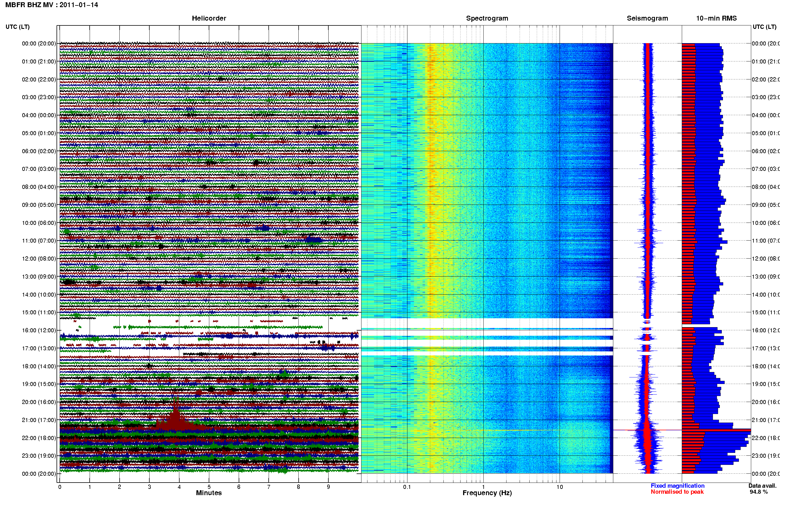Click the "15:00 (11:00)" left axis time label

[x=39, y=313]
